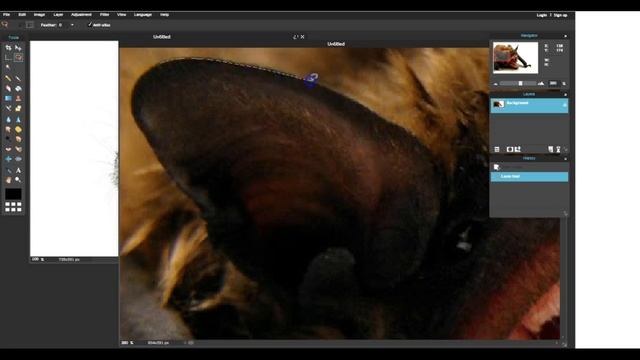Toggle layer settings icon

[497, 149]
